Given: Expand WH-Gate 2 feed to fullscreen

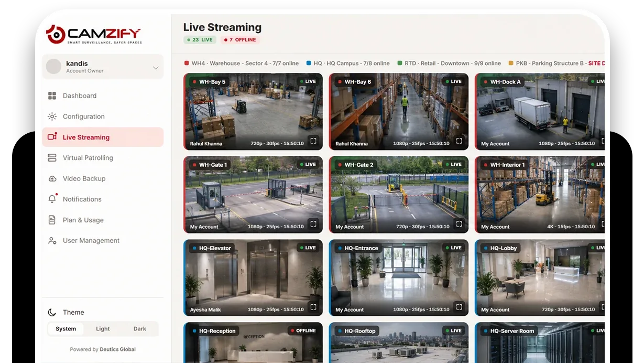Looking at the screenshot, I should (x=459, y=224).
